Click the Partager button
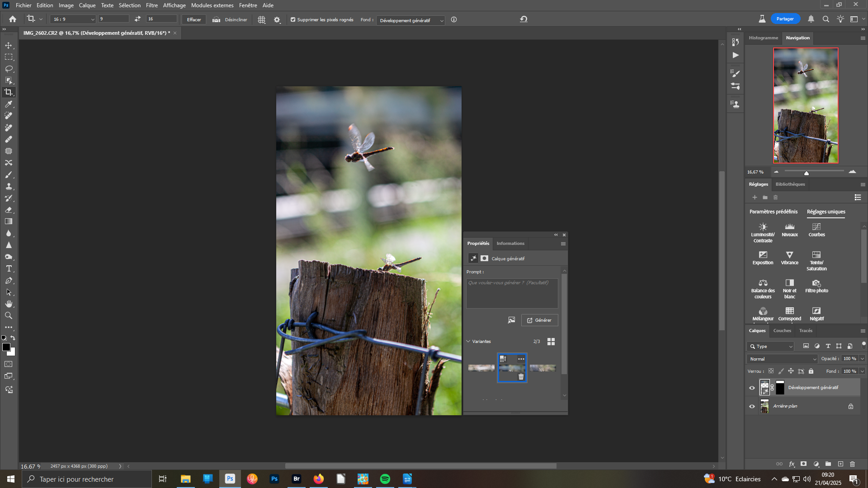The height and width of the screenshot is (488, 868). 785,19
